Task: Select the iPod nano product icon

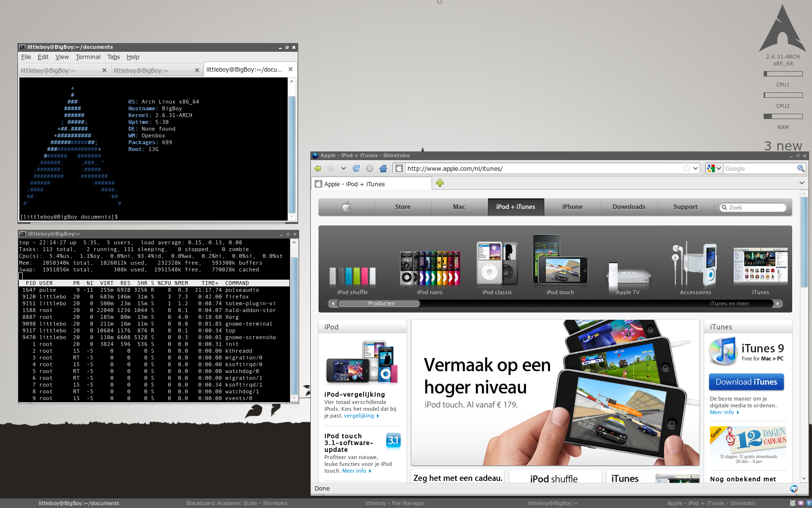Action: [x=430, y=272]
